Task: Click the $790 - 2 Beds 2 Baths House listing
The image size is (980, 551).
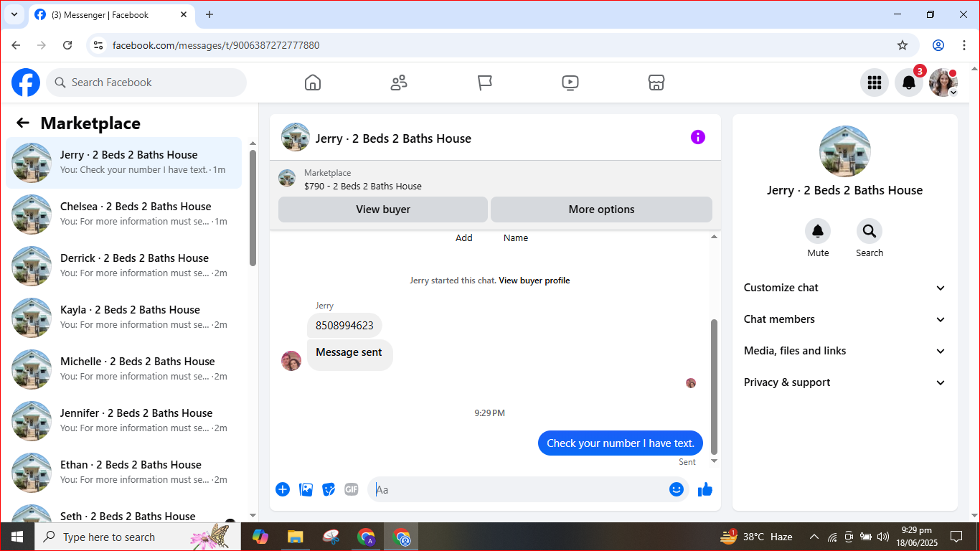Action: click(x=363, y=187)
